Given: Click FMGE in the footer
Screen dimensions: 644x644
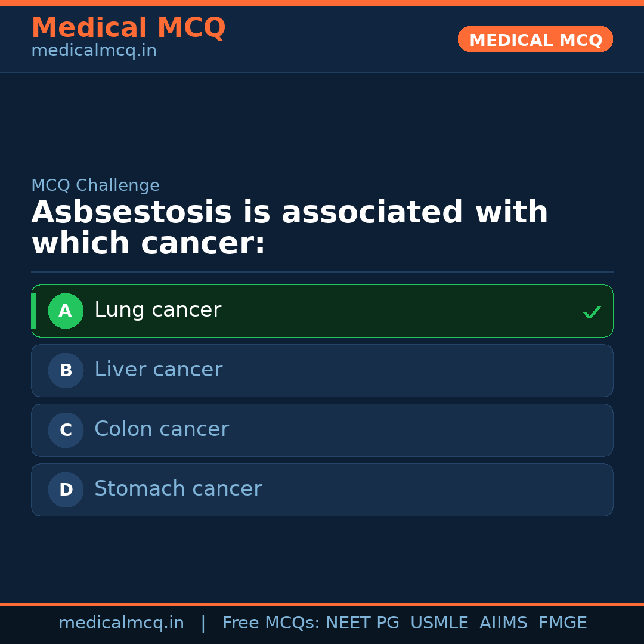Looking at the screenshot, I should click(562, 623).
